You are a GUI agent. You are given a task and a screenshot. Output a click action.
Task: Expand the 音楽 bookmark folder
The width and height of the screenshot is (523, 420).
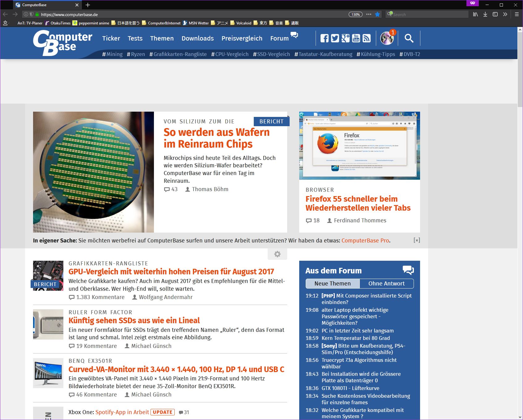(276, 23)
